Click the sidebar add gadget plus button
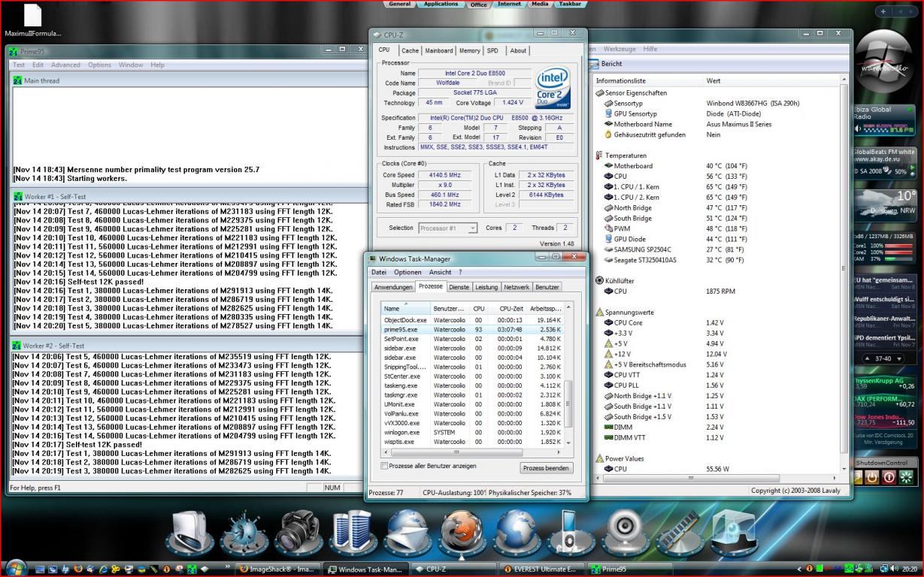 (x=882, y=11)
